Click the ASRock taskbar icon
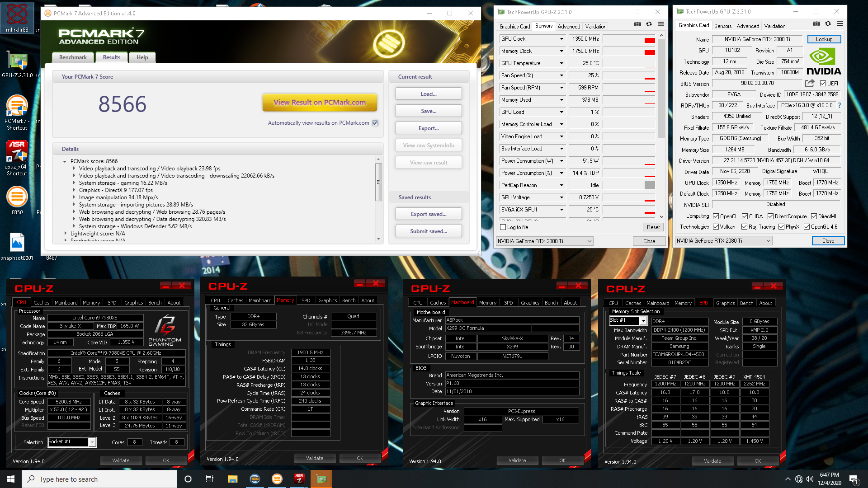Image resolution: width=868 pixels, height=488 pixels. [x=299, y=479]
